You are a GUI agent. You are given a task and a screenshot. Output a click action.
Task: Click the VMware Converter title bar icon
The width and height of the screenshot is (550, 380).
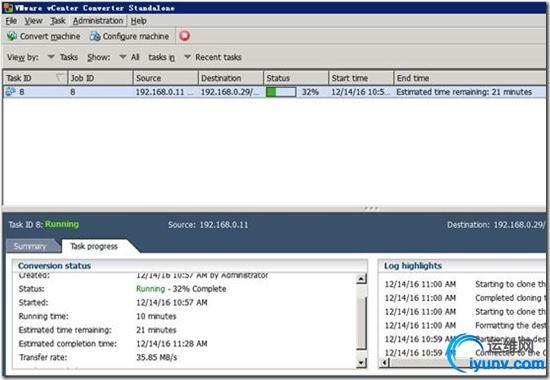(x=8, y=7)
